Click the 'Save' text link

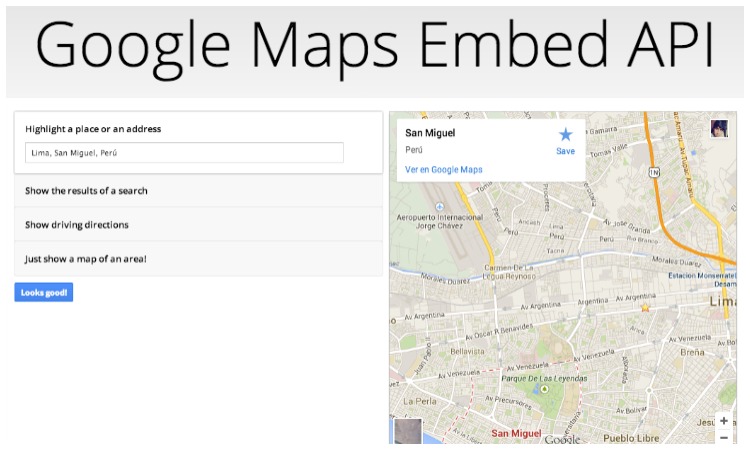pyautogui.click(x=565, y=151)
